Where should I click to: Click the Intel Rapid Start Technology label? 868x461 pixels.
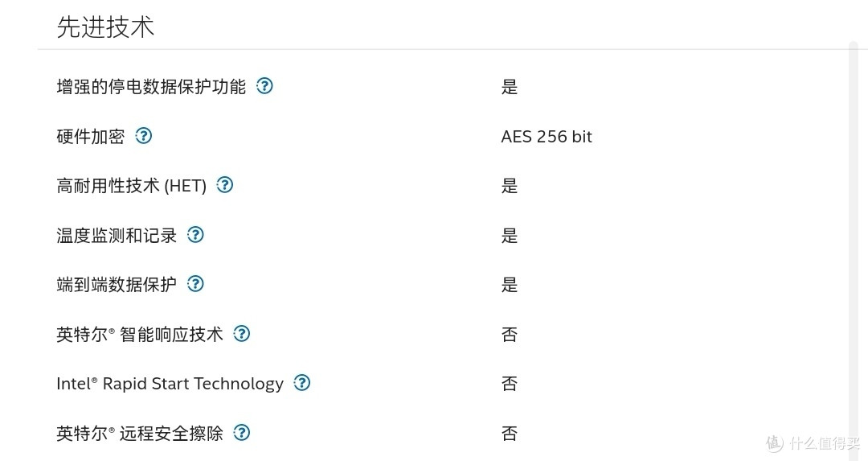click(170, 384)
